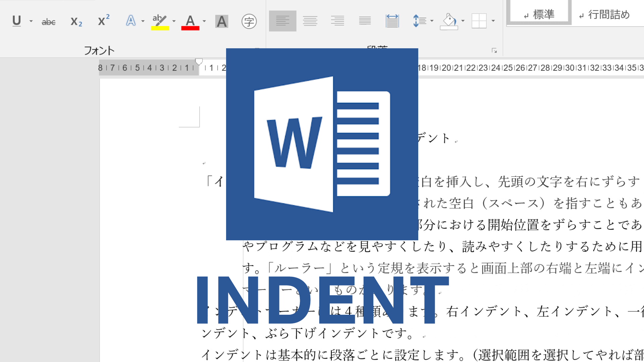Screen dimensions: 644x362
Task: Click the horizontal ruler at mark 25
Action: [x=508, y=68]
